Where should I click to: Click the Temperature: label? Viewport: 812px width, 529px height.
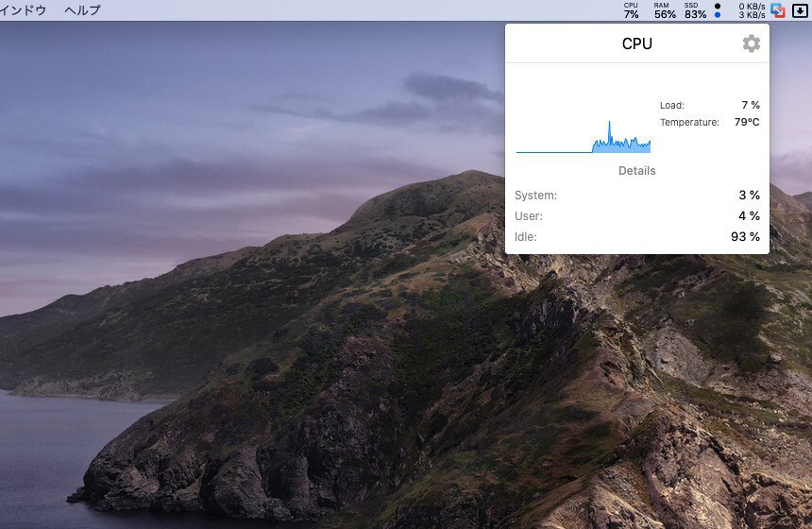click(x=690, y=122)
